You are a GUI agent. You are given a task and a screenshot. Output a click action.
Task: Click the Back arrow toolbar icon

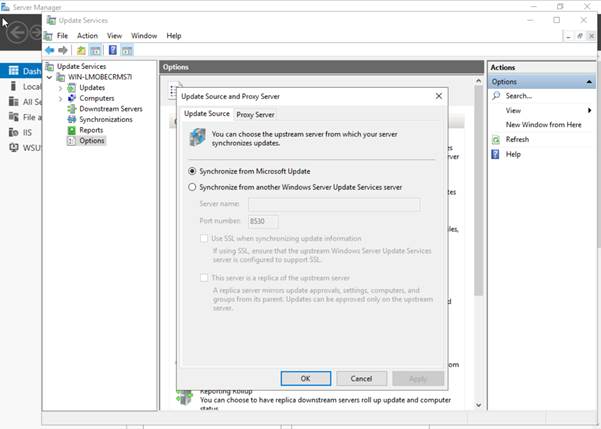point(49,50)
